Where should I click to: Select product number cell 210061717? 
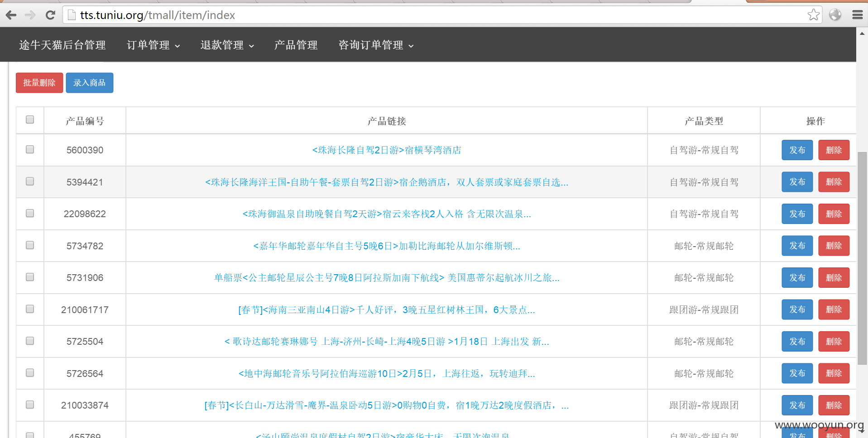coord(85,310)
